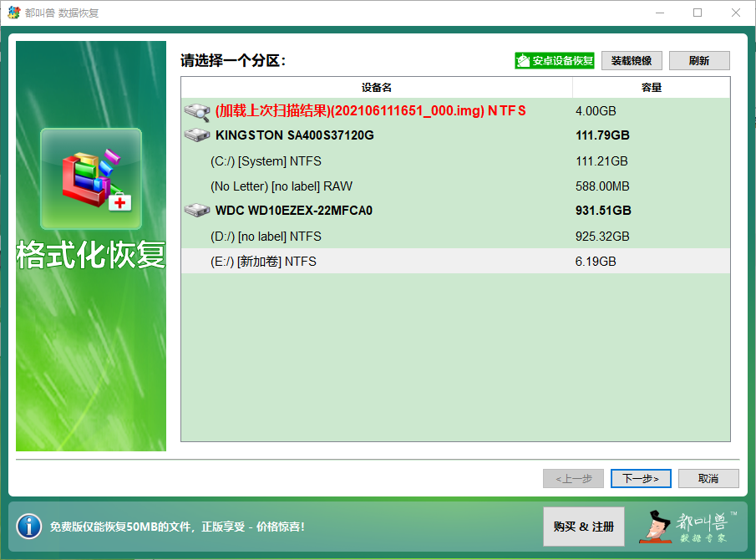Viewport: 756px width, 560px height.
Task: Open 购买 & 注册 purchase page
Action: click(583, 527)
